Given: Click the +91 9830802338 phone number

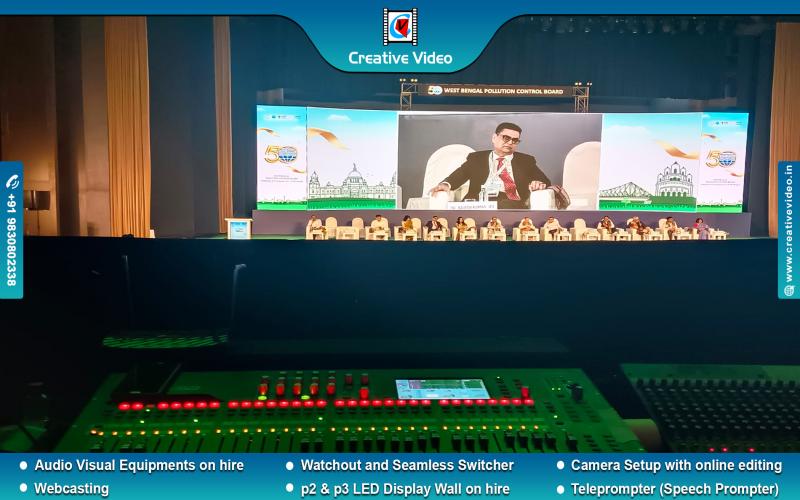Looking at the screenshot, I should 12,242.
